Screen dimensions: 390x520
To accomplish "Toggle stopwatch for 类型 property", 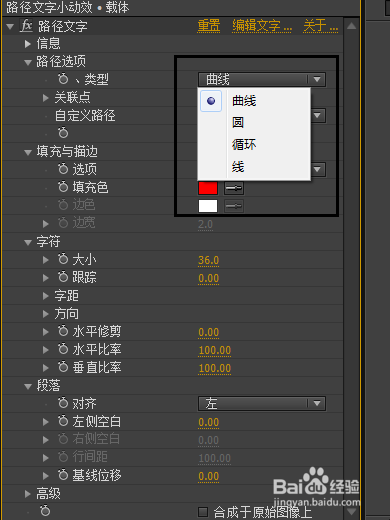I will click(63, 79).
